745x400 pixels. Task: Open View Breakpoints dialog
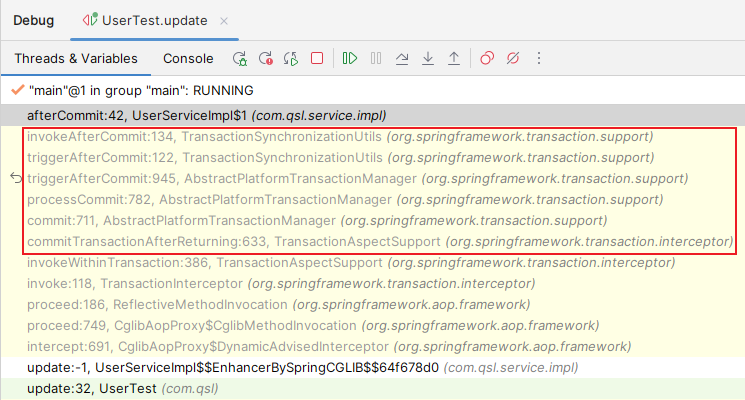click(x=487, y=58)
